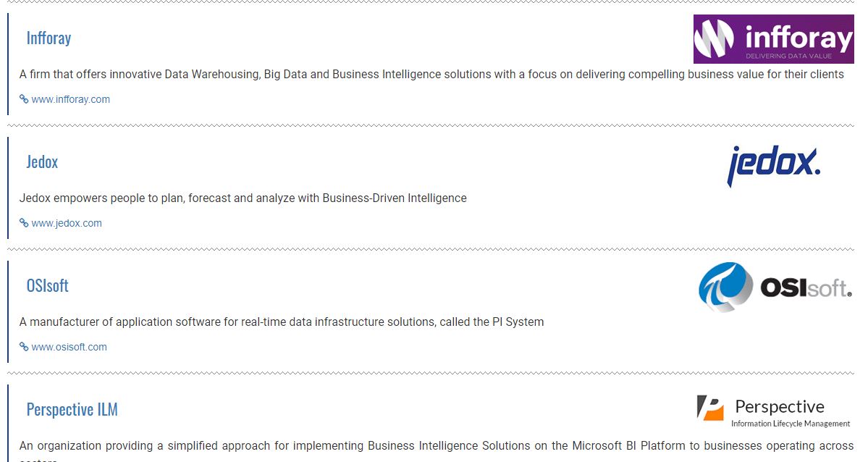868x462 pixels.
Task: Select the OSIsoft heading link
Action: pyautogui.click(x=47, y=285)
